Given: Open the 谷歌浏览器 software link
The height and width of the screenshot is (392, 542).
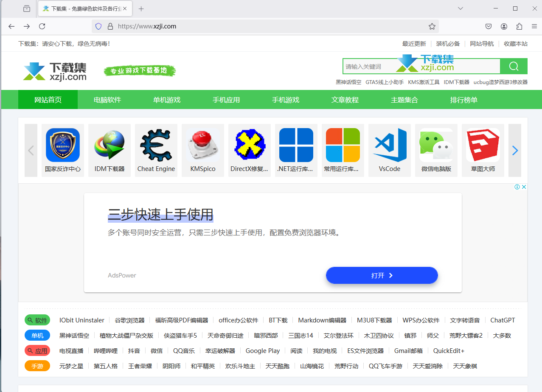Looking at the screenshot, I should 130,320.
